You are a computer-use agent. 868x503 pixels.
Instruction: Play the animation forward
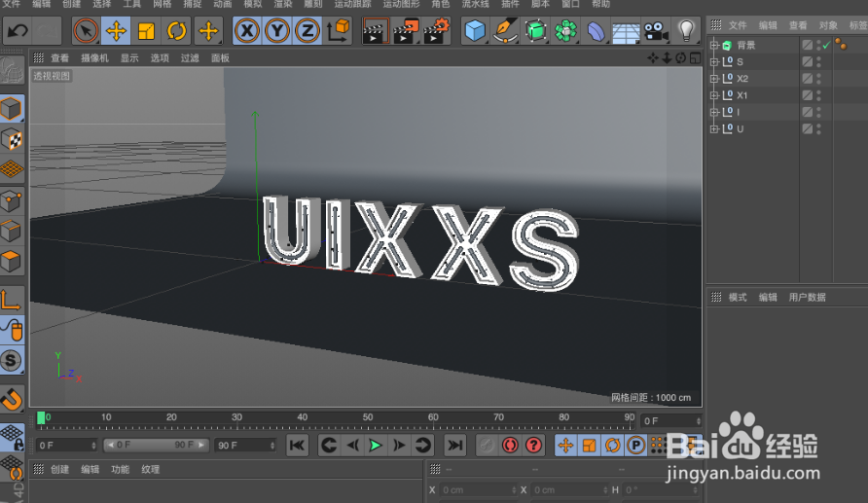tap(376, 445)
